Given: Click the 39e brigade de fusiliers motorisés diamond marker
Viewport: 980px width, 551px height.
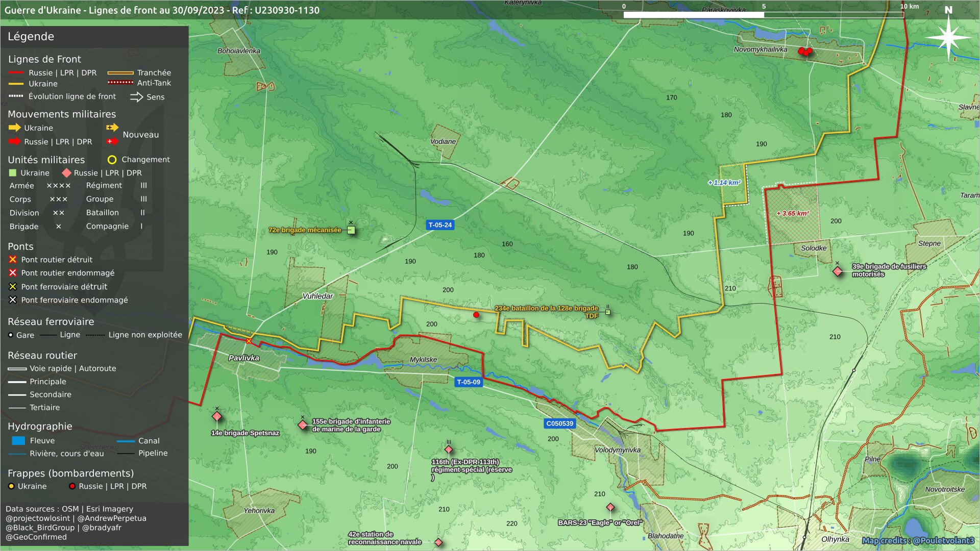Looking at the screenshot, I should click(x=838, y=271).
